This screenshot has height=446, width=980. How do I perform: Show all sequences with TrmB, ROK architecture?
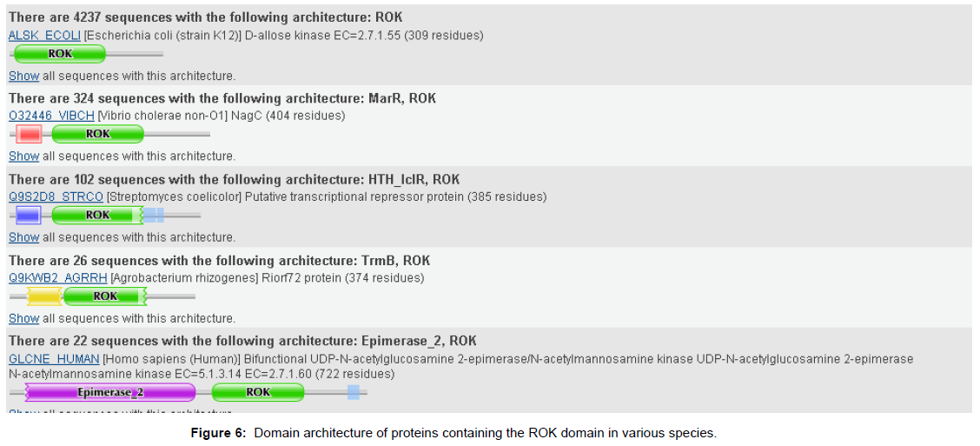pos(23,319)
